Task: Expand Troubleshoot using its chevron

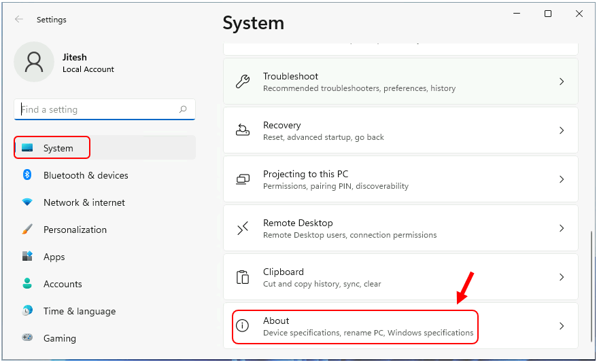Action: [562, 81]
